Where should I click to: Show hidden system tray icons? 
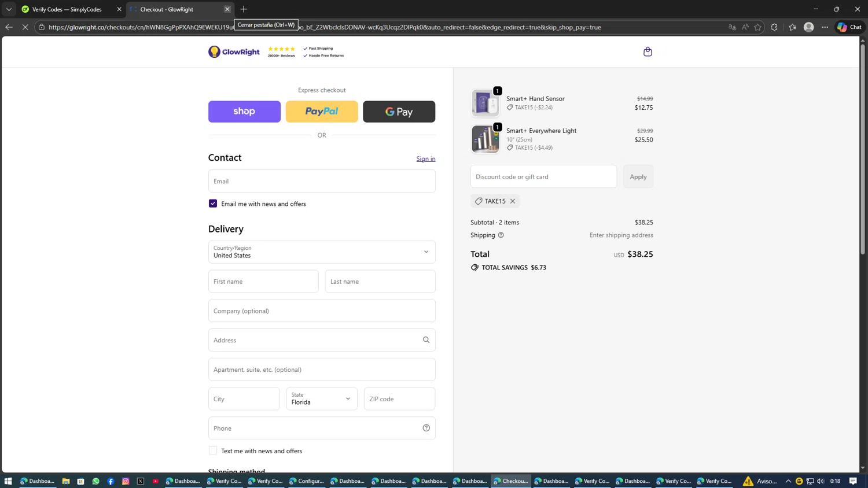[x=788, y=481]
